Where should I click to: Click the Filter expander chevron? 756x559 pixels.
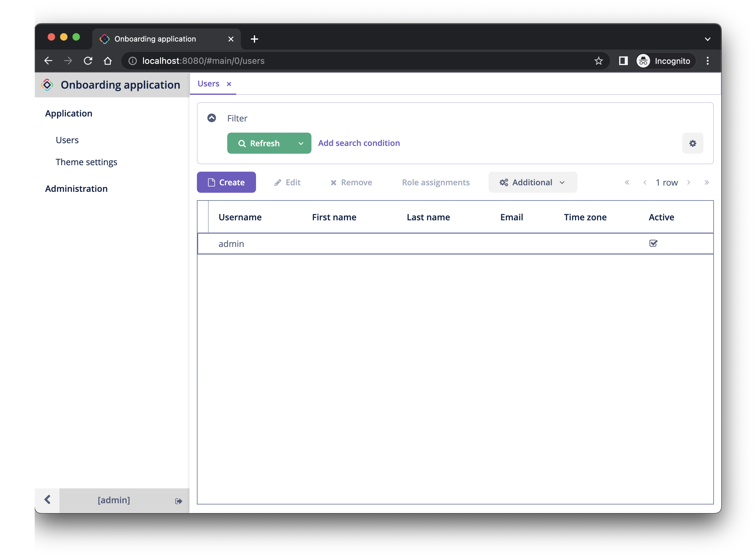pyautogui.click(x=212, y=117)
